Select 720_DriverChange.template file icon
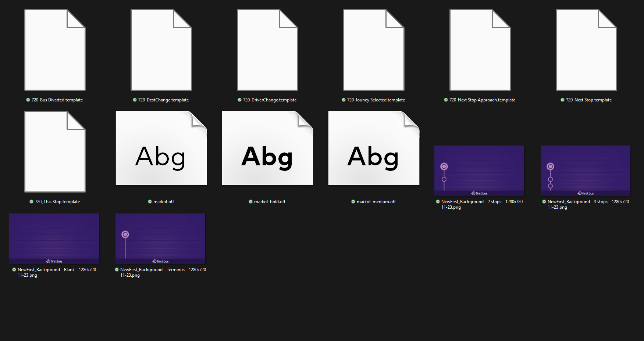Image resolution: width=644 pixels, height=341 pixels. pos(267,50)
